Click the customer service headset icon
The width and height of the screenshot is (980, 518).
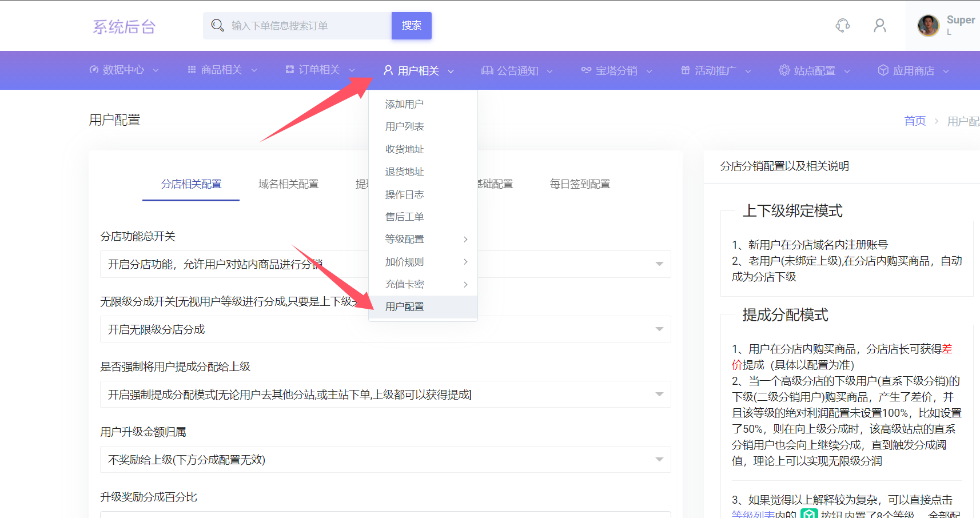(842, 25)
